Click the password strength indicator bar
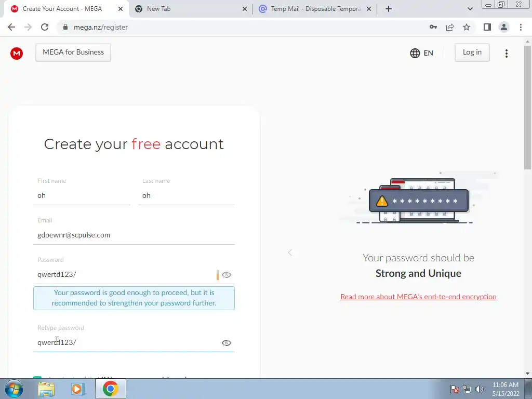The height and width of the screenshot is (399, 532). tap(218, 275)
